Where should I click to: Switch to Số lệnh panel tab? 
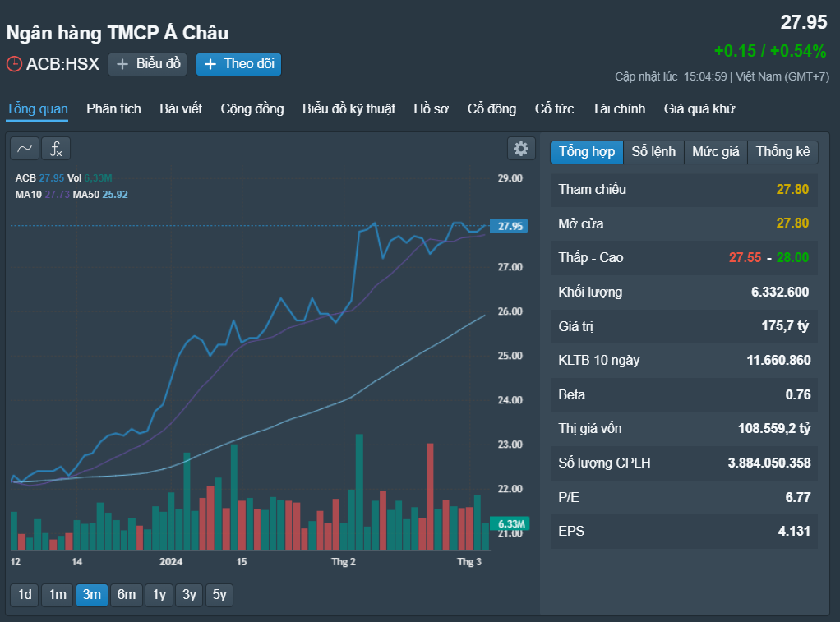653,152
